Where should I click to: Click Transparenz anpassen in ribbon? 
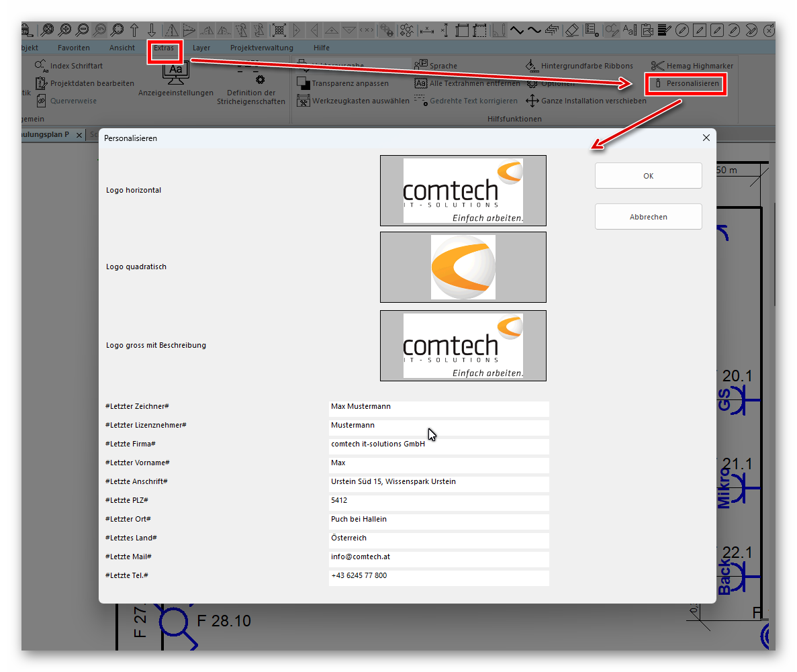click(x=343, y=83)
